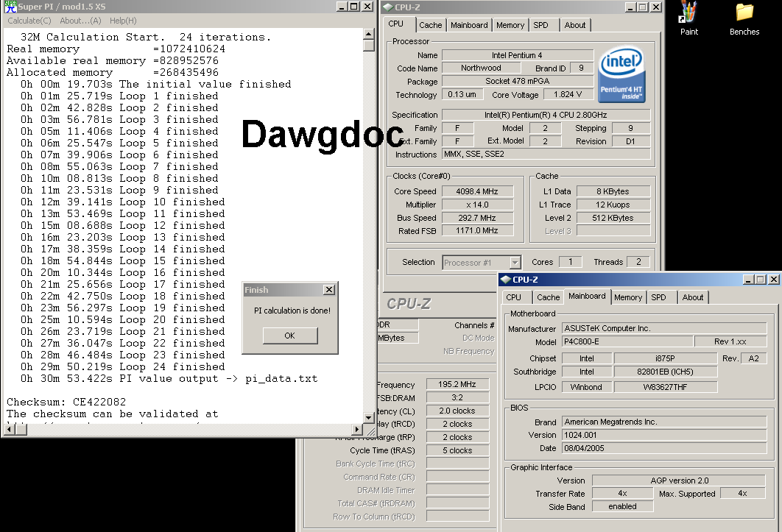Click the PI value output pi_data.txt line
This screenshot has width=782, height=532.
click(169, 378)
